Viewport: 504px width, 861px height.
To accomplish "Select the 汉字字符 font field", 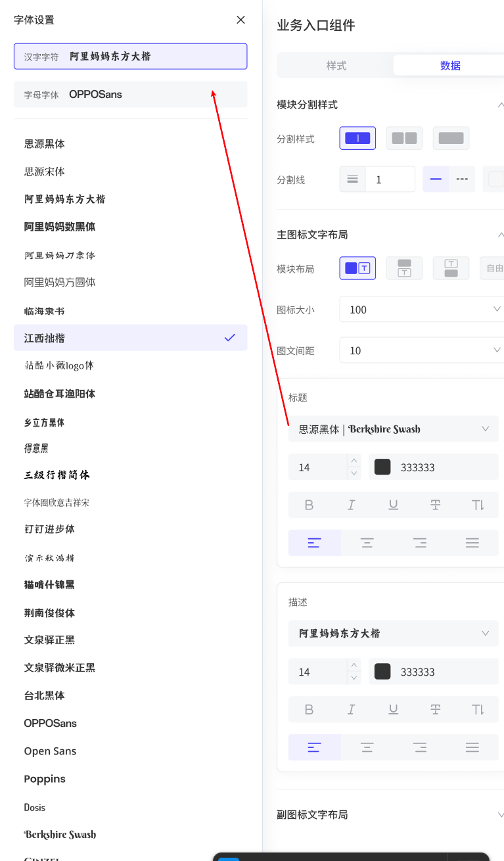I will [131, 57].
